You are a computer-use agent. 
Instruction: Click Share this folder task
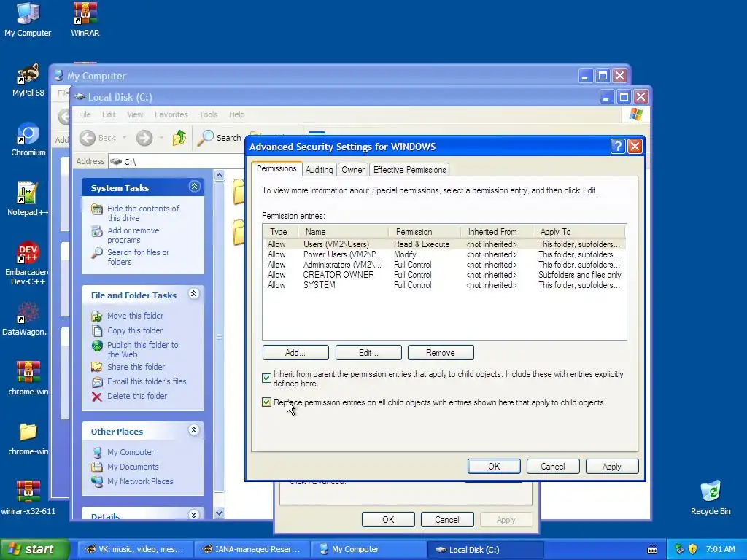pyautogui.click(x=136, y=367)
